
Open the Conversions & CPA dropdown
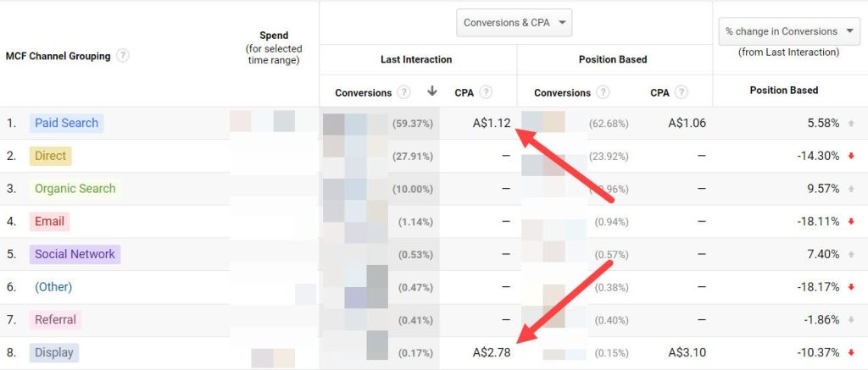coord(514,23)
